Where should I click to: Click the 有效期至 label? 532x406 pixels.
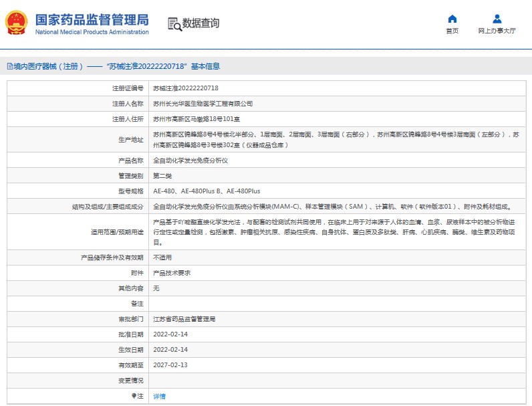coord(131,365)
